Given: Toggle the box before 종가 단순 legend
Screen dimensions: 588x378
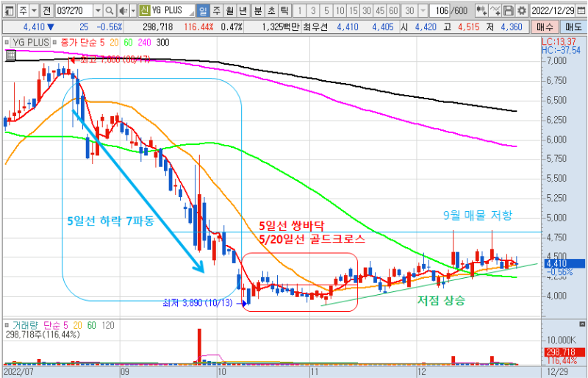Looking at the screenshot, I should pos(54,43).
